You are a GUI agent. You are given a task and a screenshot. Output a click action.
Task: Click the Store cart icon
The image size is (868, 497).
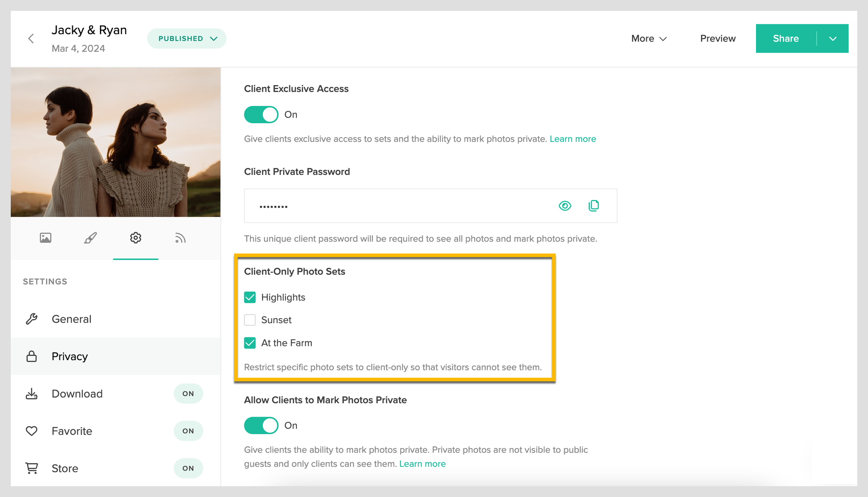31,468
